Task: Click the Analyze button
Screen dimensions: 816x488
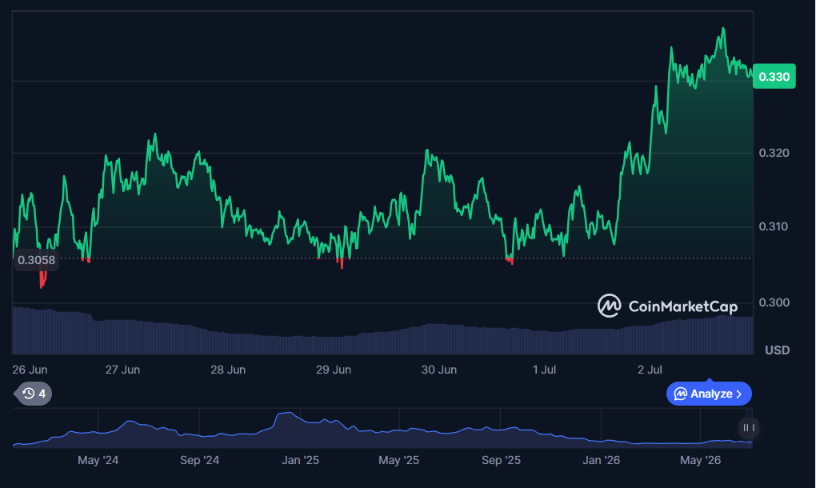Action: 709,394
